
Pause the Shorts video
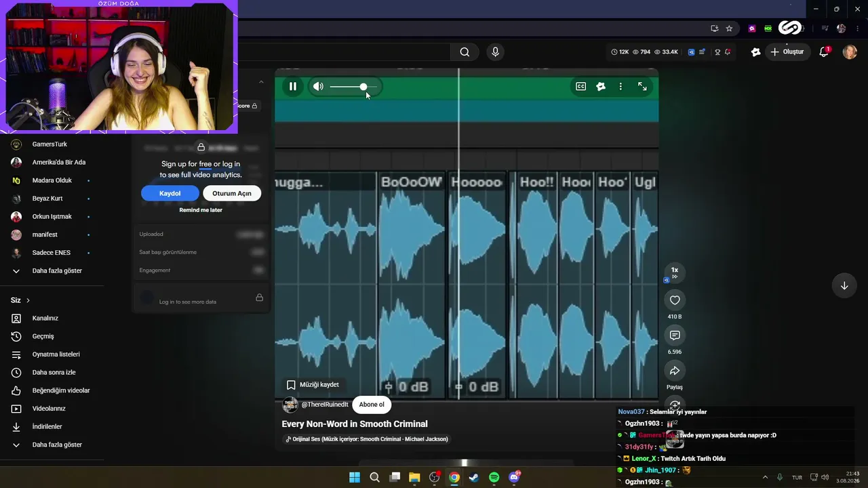pos(293,87)
